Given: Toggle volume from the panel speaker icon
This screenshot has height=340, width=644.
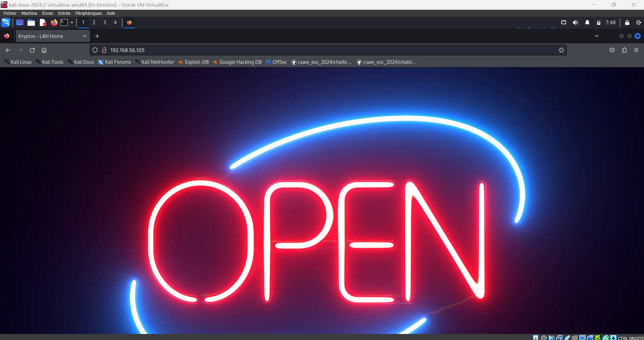Looking at the screenshot, I should pyautogui.click(x=575, y=22).
